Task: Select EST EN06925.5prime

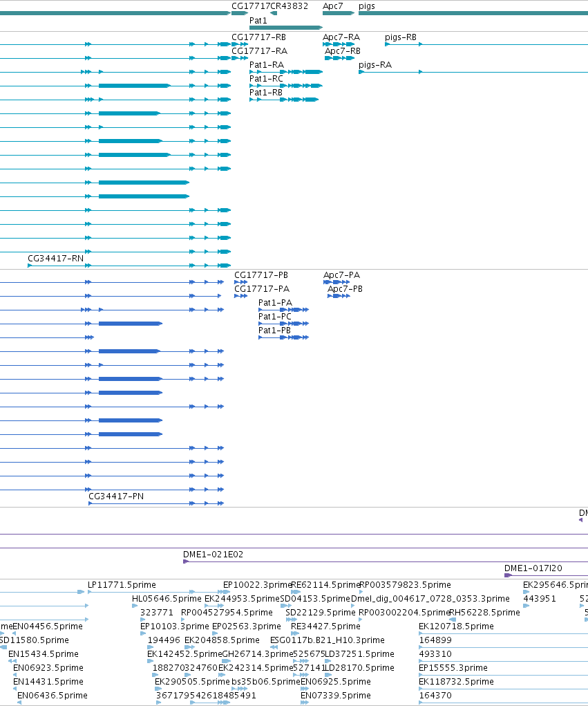Action: pos(336,682)
